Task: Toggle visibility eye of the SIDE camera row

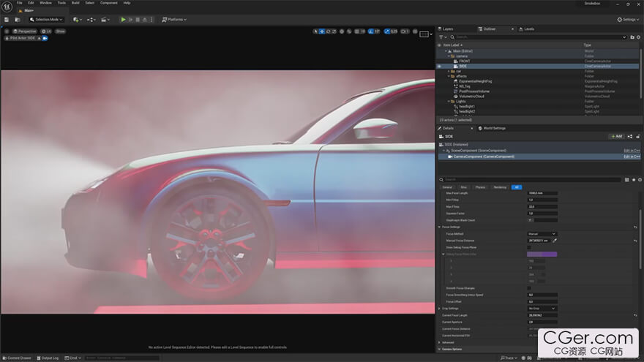Action: click(439, 66)
